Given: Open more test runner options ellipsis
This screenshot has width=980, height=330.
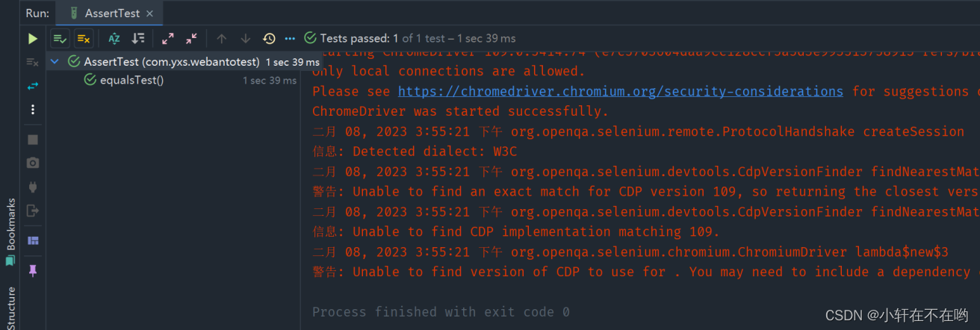Looking at the screenshot, I should pyautogui.click(x=290, y=38).
